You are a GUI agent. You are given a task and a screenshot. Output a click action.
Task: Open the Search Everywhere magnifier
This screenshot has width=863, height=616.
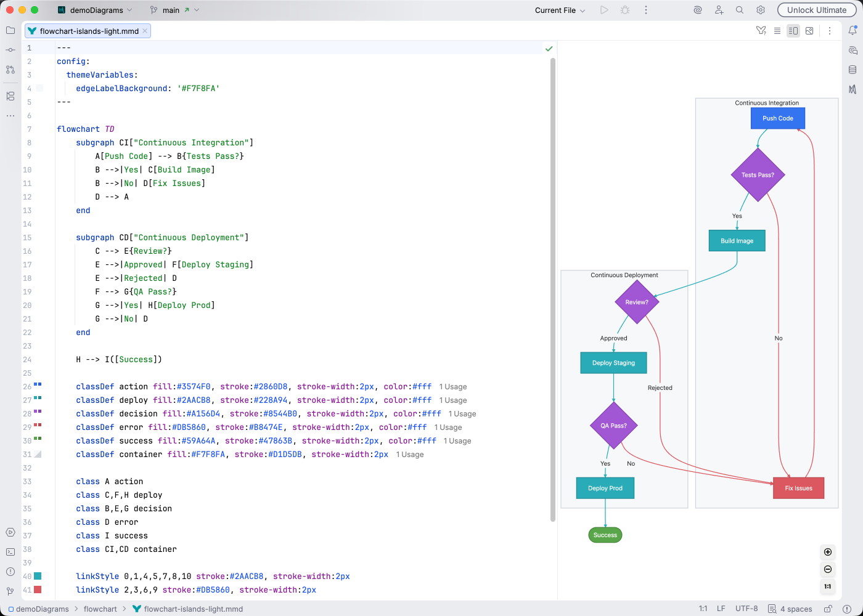point(739,10)
